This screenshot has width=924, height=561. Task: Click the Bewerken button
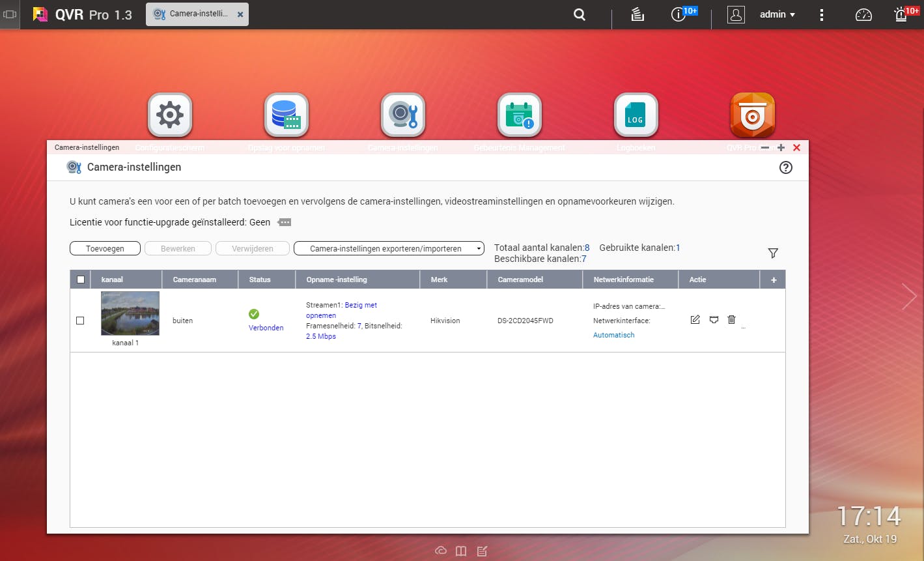[178, 248]
